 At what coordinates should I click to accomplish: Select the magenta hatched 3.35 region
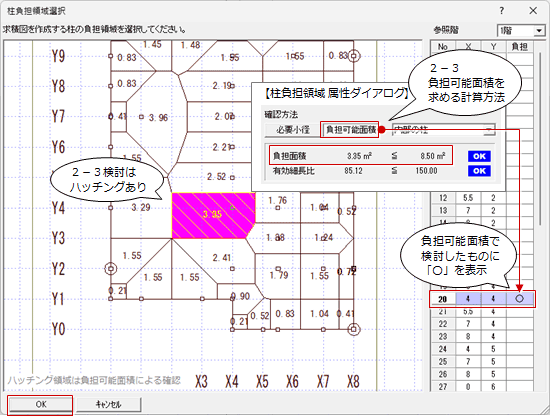(213, 216)
